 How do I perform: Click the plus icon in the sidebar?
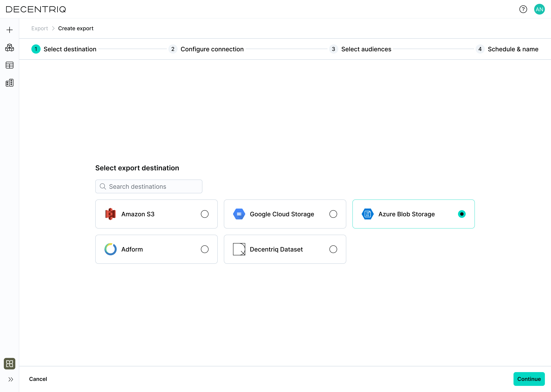[9, 30]
